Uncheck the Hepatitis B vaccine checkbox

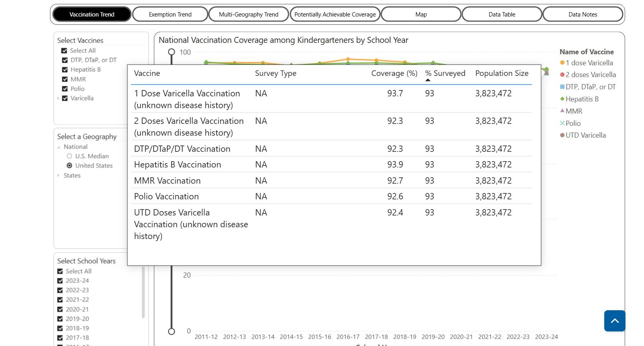pos(65,70)
